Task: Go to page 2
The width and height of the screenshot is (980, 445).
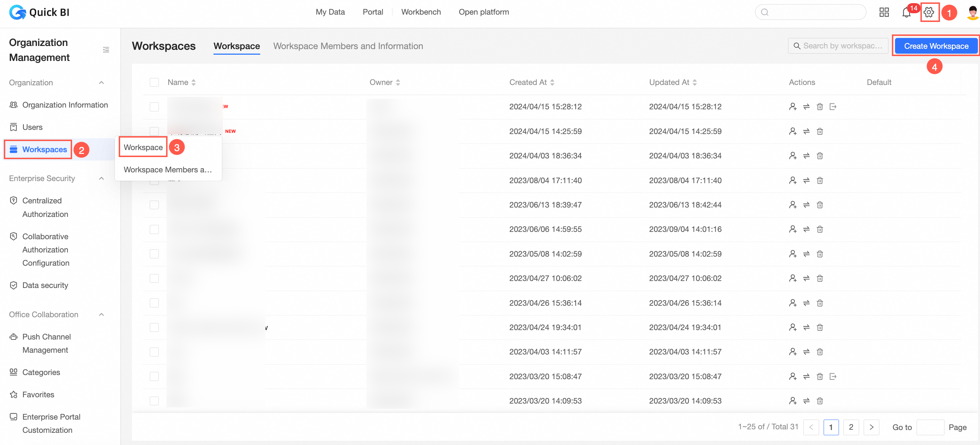Action: (x=851, y=427)
